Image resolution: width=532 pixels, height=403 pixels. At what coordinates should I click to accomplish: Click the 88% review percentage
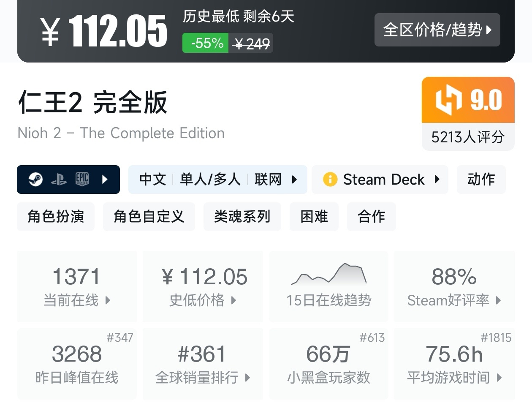click(x=454, y=277)
